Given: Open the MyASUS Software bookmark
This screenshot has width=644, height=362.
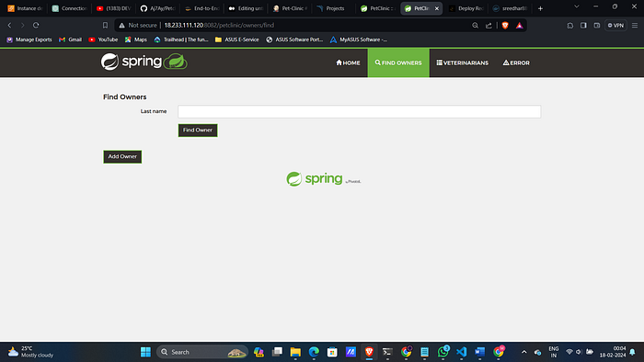Looking at the screenshot, I should click(358, 40).
